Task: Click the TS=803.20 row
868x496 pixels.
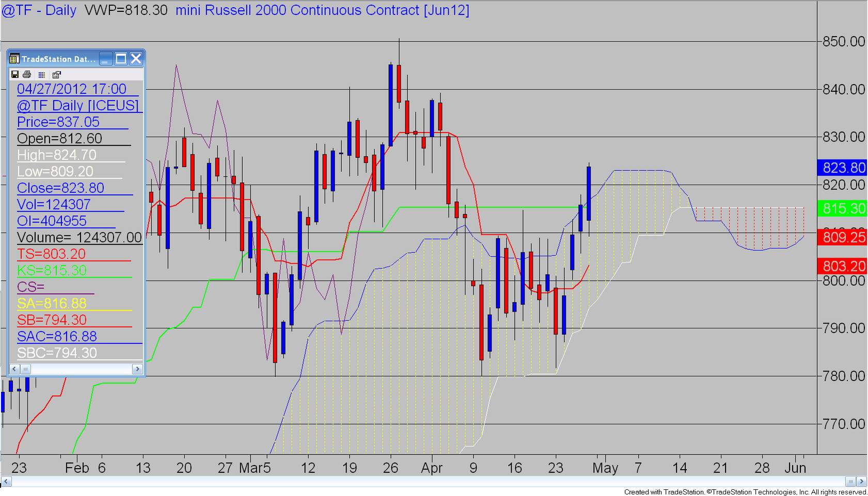Action: (x=51, y=254)
